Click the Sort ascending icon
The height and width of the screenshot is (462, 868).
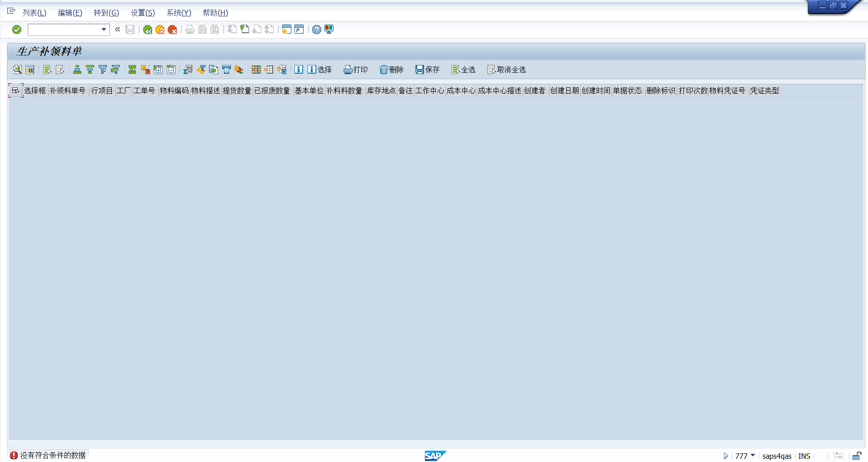click(77, 70)
